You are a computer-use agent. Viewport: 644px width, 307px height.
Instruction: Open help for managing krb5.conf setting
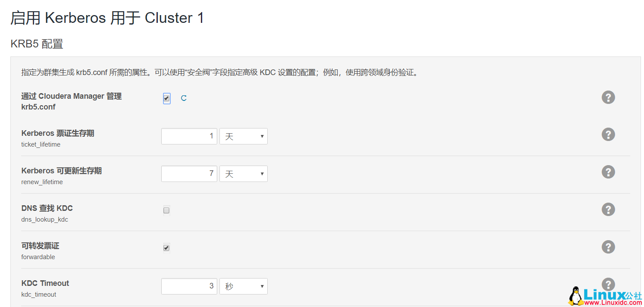(x=608, y=97)
